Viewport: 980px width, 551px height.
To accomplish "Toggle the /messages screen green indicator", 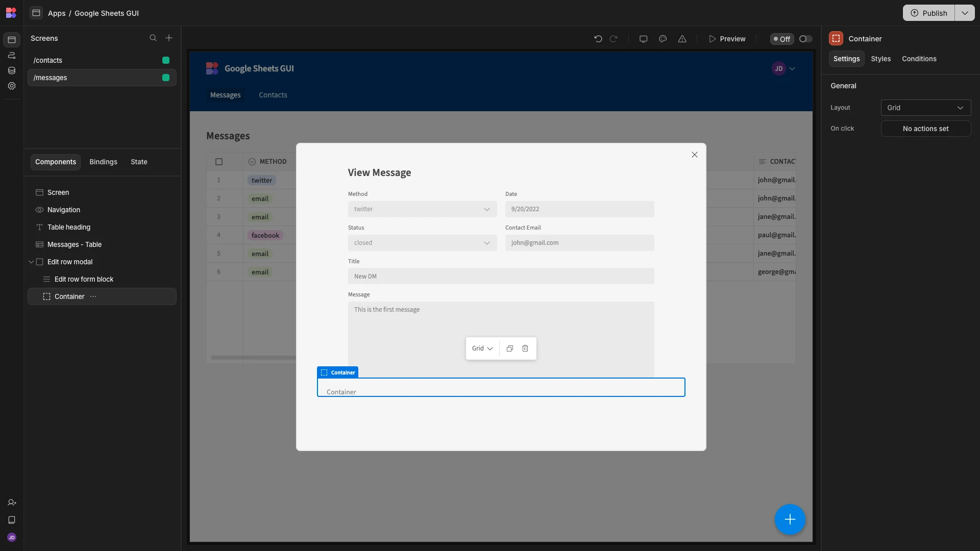I will pos(166,78).
